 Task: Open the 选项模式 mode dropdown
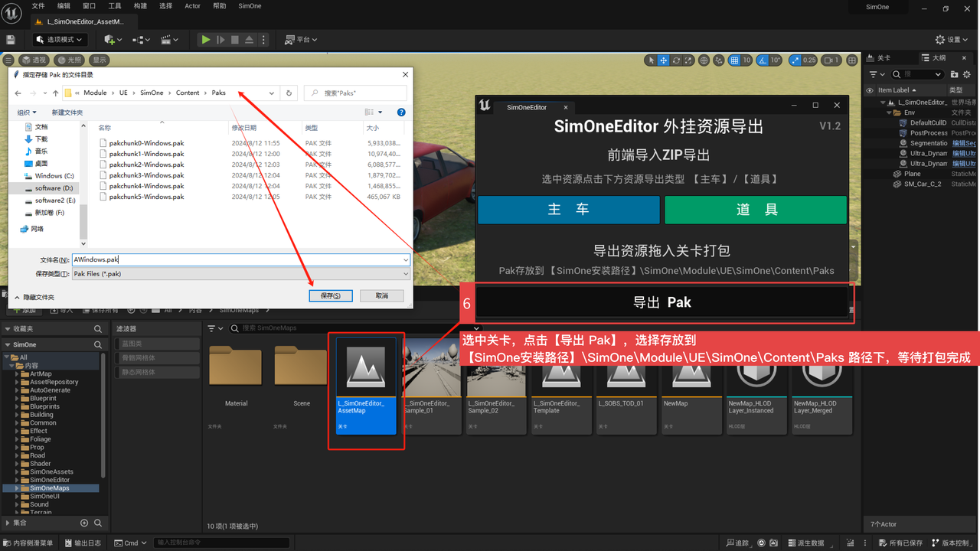[61, 40]
